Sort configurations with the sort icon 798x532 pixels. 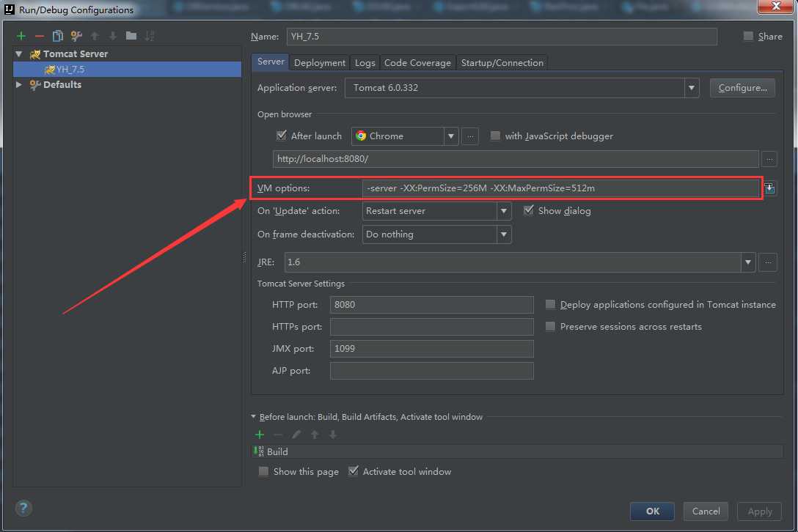tap(149, 36)
